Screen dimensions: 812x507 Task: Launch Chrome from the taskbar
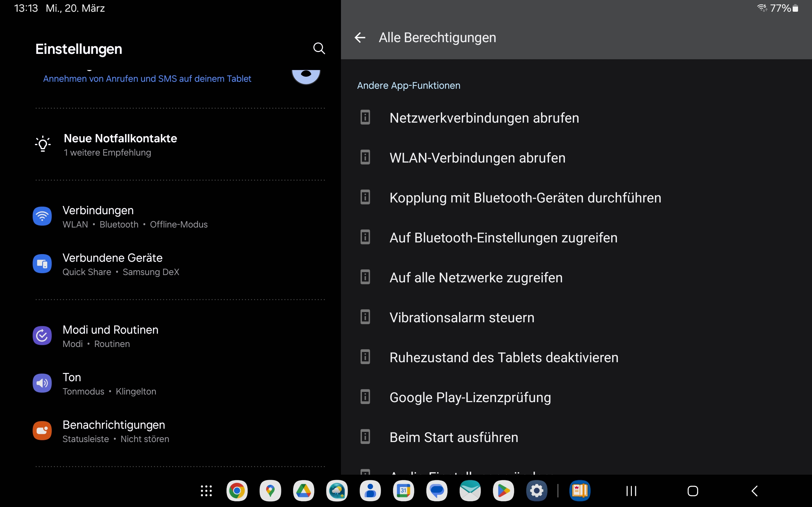237,491
